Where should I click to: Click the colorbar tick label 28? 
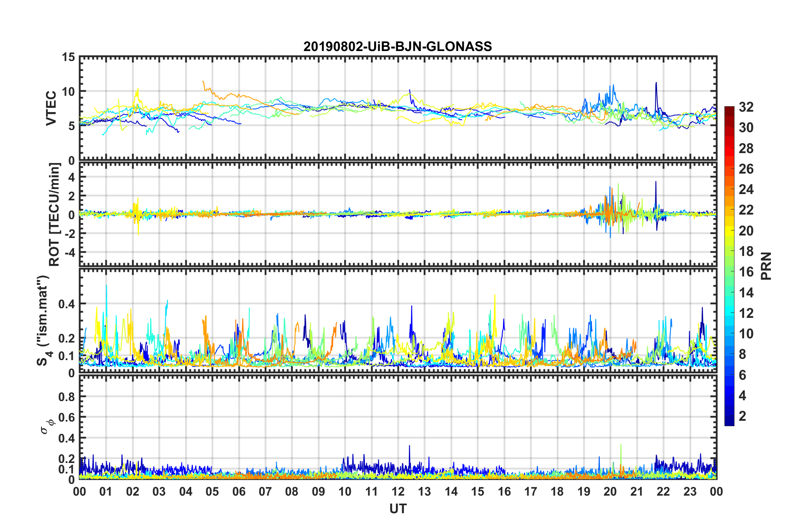click(x=746, y=148)
